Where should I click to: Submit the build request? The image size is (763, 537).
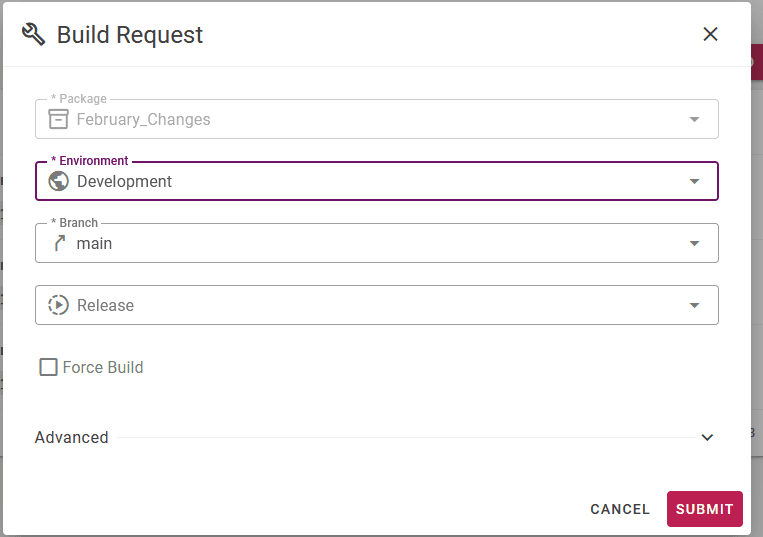705,509
